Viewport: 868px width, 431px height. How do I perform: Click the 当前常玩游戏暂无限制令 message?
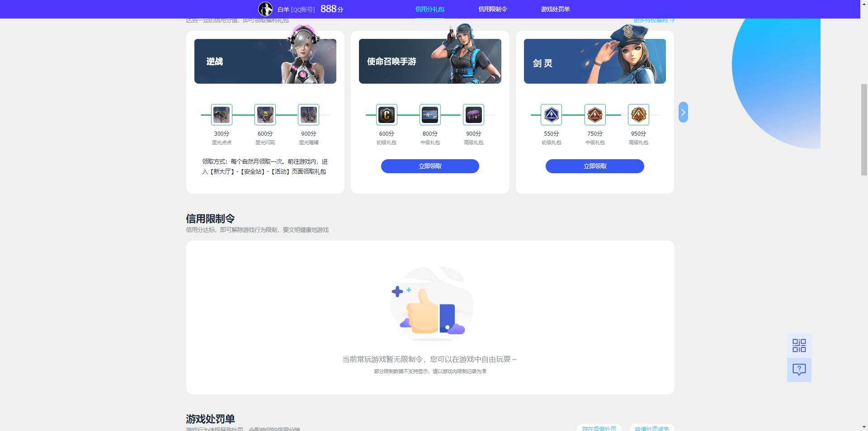coord(429,359)
